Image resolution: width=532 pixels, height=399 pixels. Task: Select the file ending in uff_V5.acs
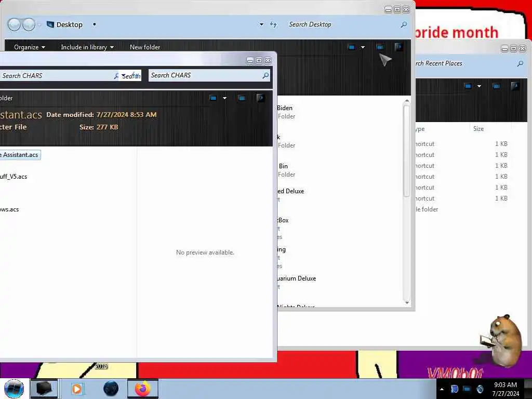14,177
